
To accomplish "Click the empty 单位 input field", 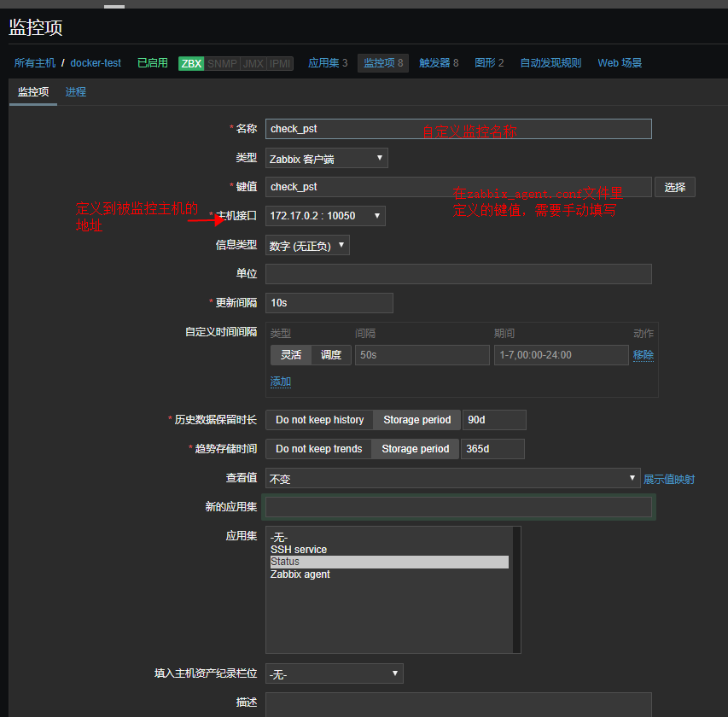I will pyautogui.click(x=458, y=274).
